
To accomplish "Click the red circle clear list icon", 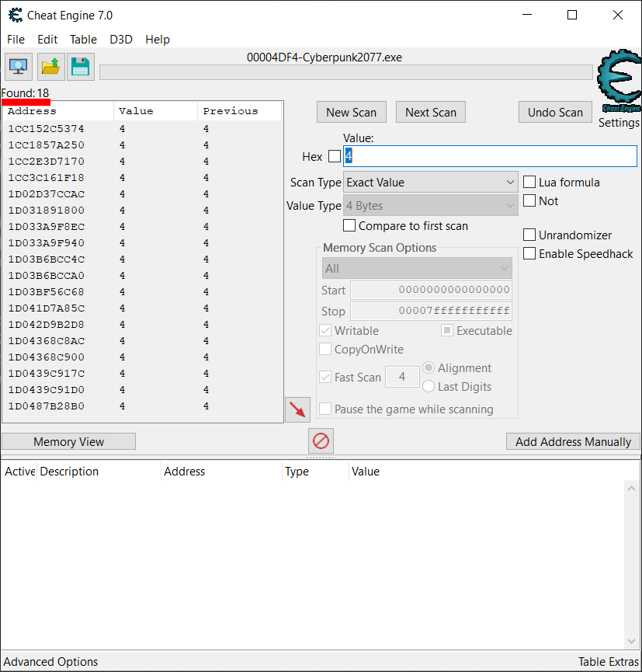I will (321, 441).
